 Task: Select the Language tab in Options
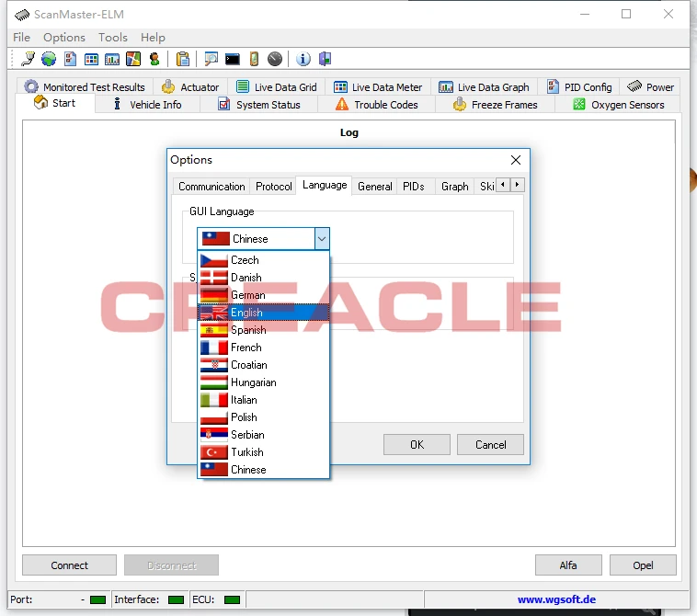coord(325,185)
